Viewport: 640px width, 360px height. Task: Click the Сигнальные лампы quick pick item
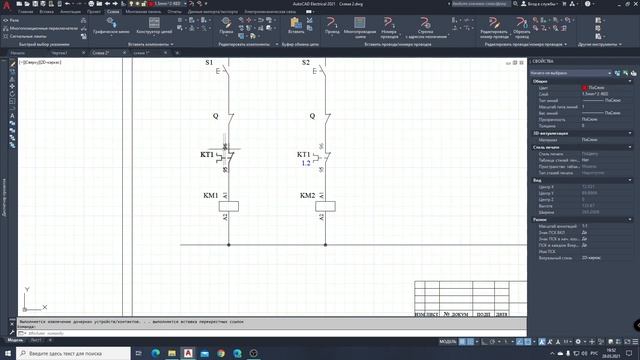(24, 36)
